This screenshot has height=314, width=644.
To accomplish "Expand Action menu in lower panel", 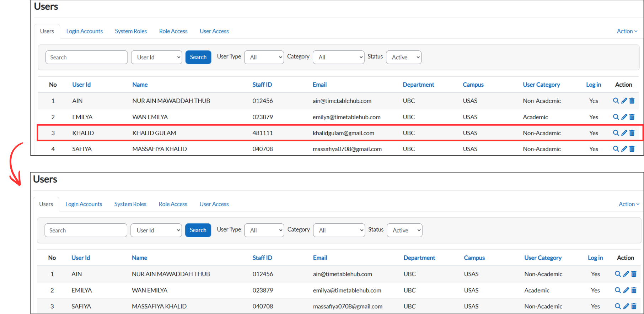I will (629, 204).
